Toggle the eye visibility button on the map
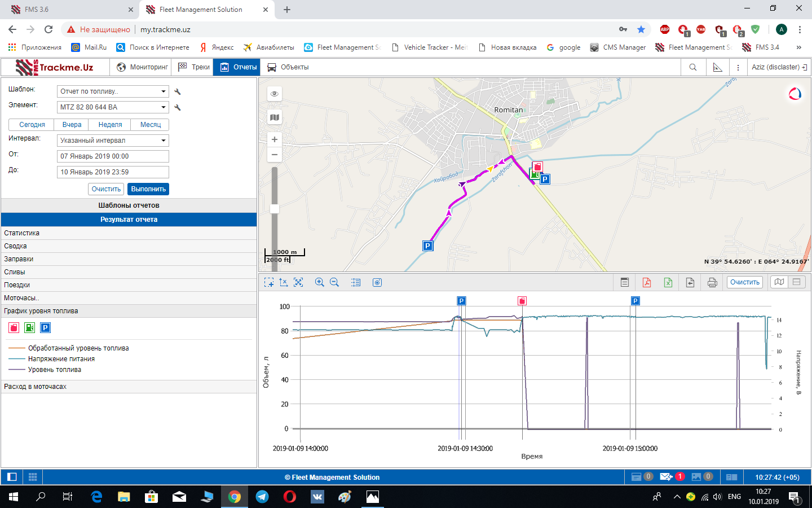Image resolution: width=812 pixels, height=508 pixels. point(275,94)
